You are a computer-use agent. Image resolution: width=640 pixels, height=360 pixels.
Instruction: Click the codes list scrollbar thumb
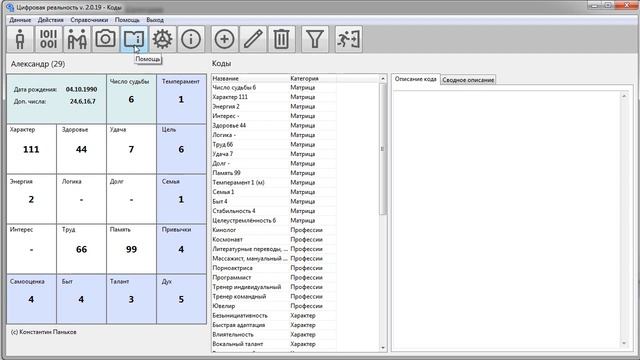pyautogui.click(x=383, y=149)
